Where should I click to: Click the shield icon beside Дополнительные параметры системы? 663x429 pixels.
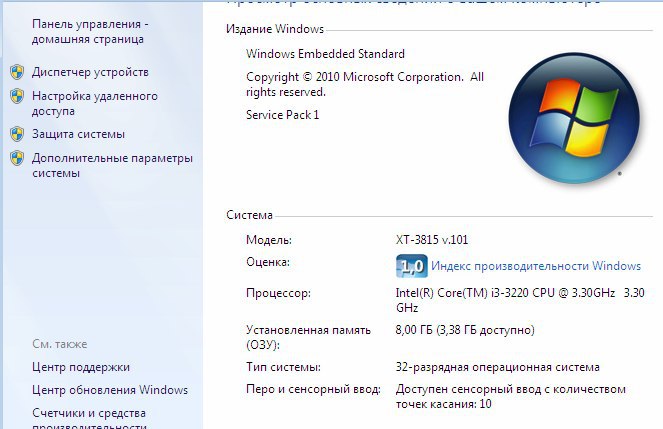pyautogui.click(x=17, y=158)
